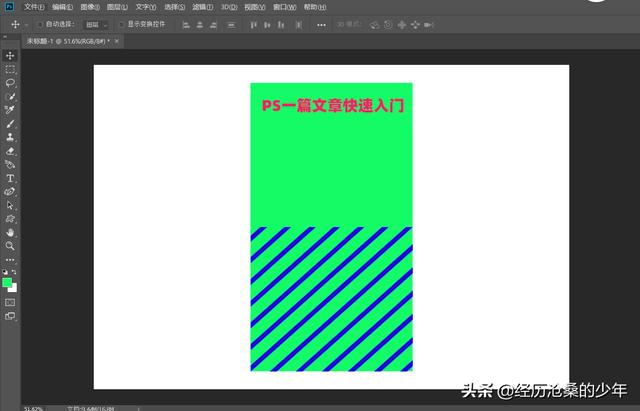Toggle Quick Mask mode
The height and width of the screenshot is (411, 640).
[10, 302]
